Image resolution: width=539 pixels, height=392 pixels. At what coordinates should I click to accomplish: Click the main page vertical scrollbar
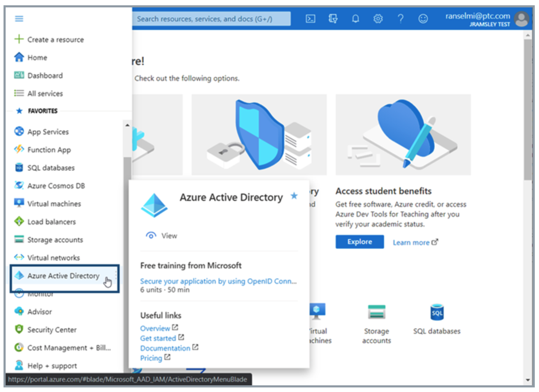[528, 110]
